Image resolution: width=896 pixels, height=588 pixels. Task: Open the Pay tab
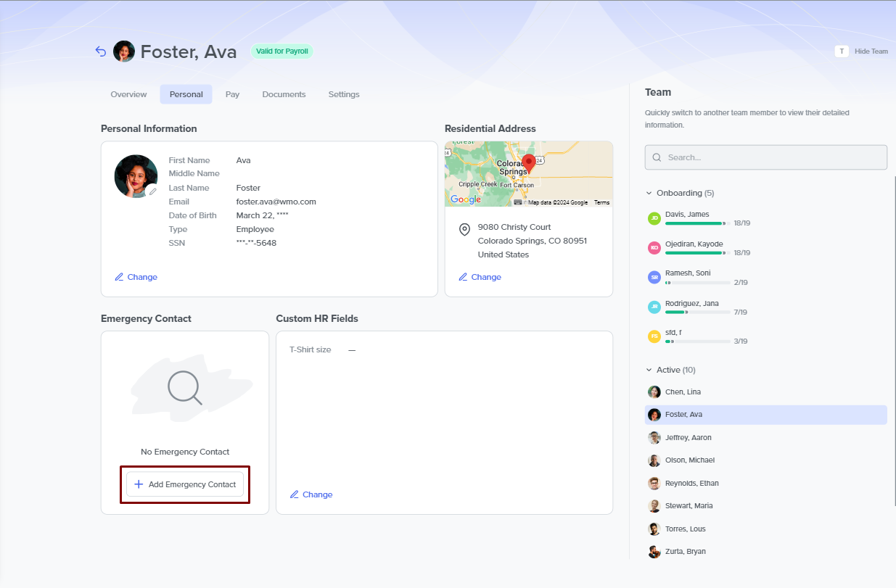[x=232, y=94]
